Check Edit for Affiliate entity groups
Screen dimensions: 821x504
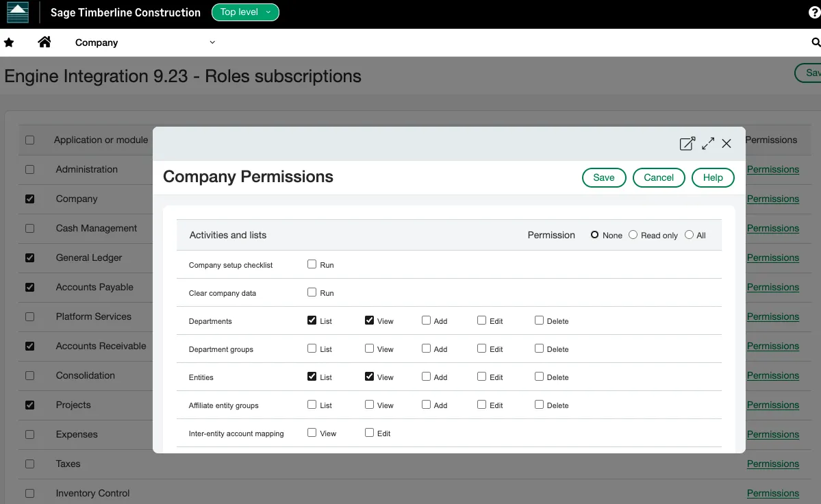click(481, 405)
